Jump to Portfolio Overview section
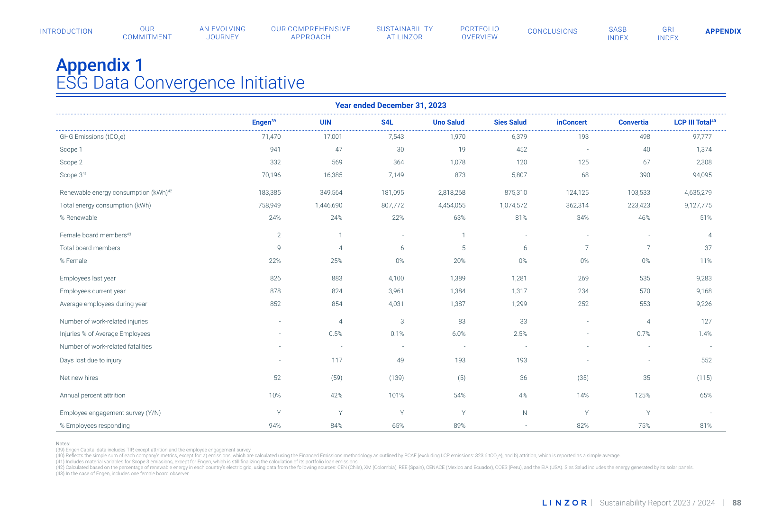782x532 pixels. coord(480,33)
